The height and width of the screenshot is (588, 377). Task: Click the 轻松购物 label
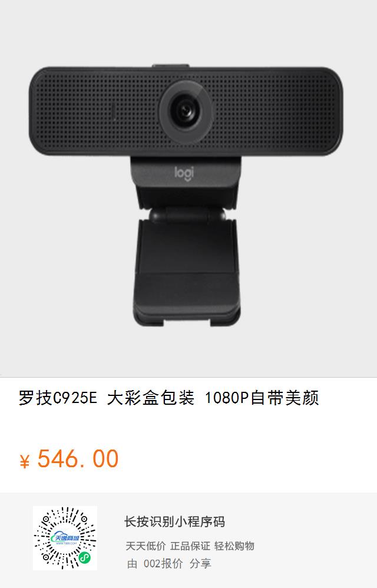coord(234,546)
